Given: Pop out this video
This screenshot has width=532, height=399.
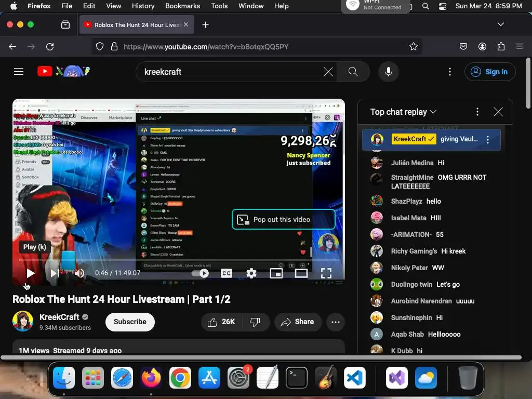Looking at the screenshot, I should [x=283, y=220].
